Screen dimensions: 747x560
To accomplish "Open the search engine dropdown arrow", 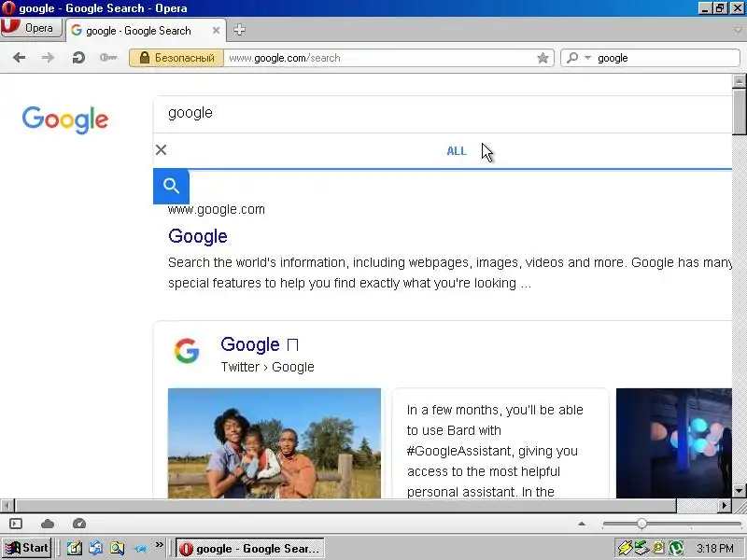I will tap(587, 58).
